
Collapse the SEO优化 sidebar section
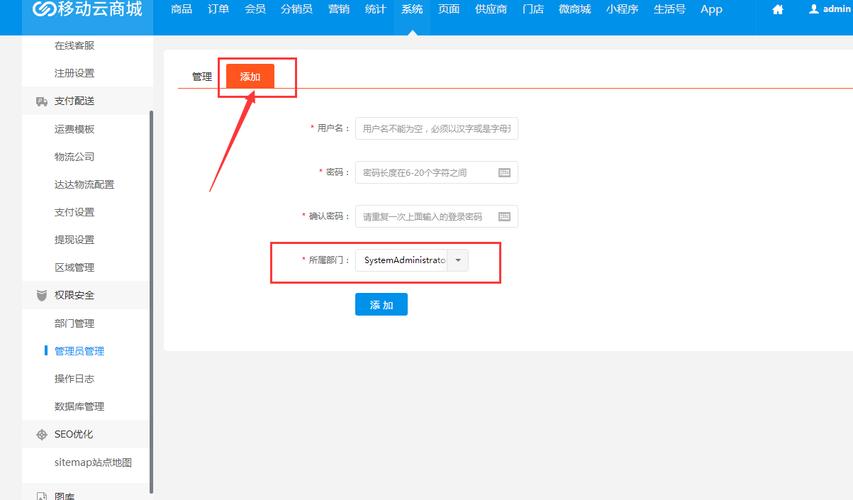[85, 435]
